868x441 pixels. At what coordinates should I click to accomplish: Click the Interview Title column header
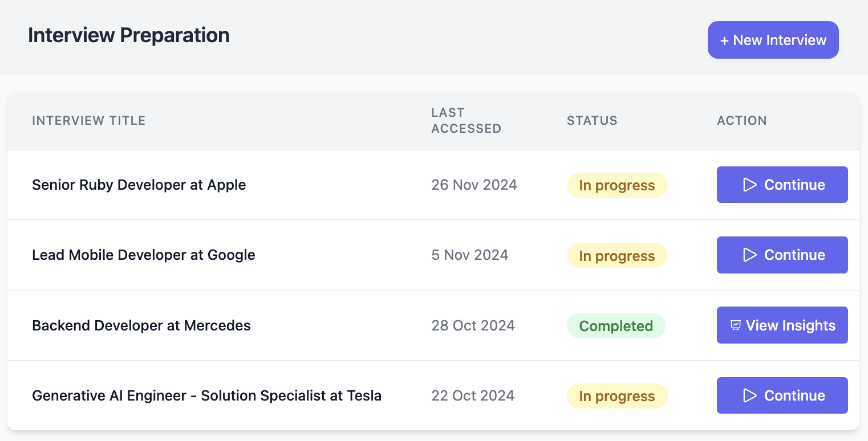[89, 120]
